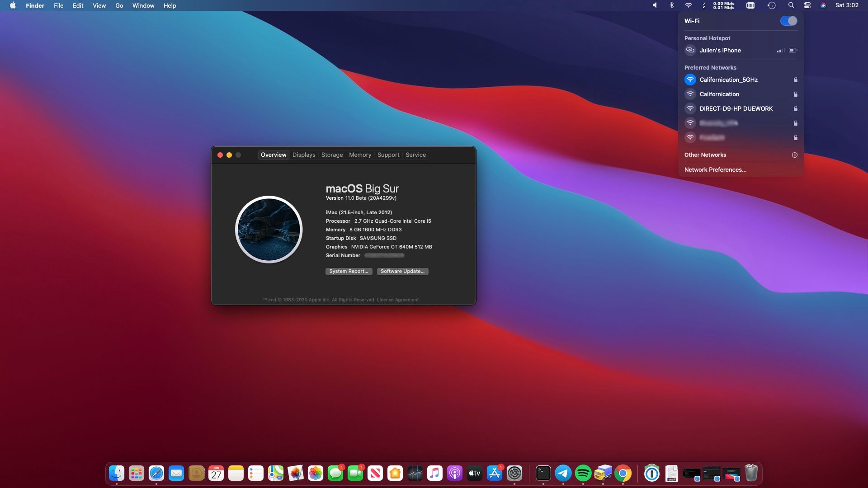Viewport: 868px width, 488px height.
Task: Connect to Julien's iPhone hotspot
Action: (x=720, y=50)
